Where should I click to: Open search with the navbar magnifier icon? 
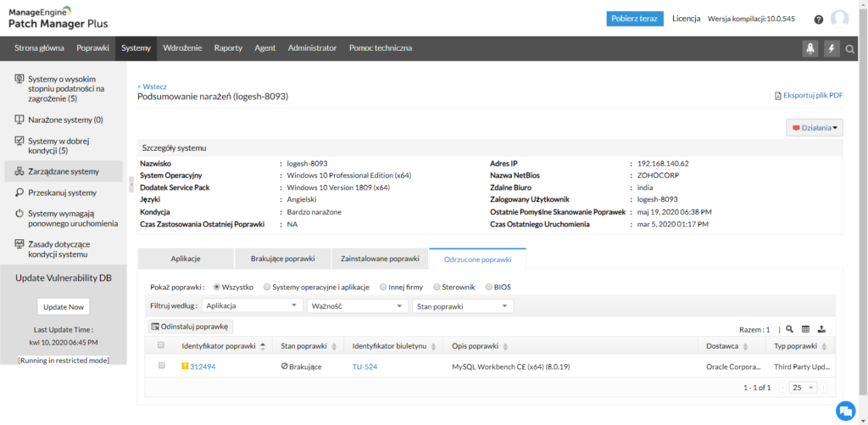[850, 49]
